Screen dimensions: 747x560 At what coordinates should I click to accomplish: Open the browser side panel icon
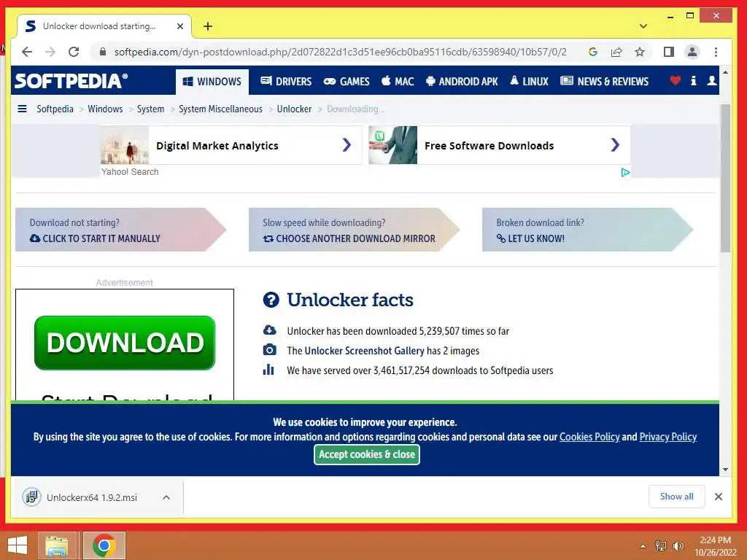669,52
